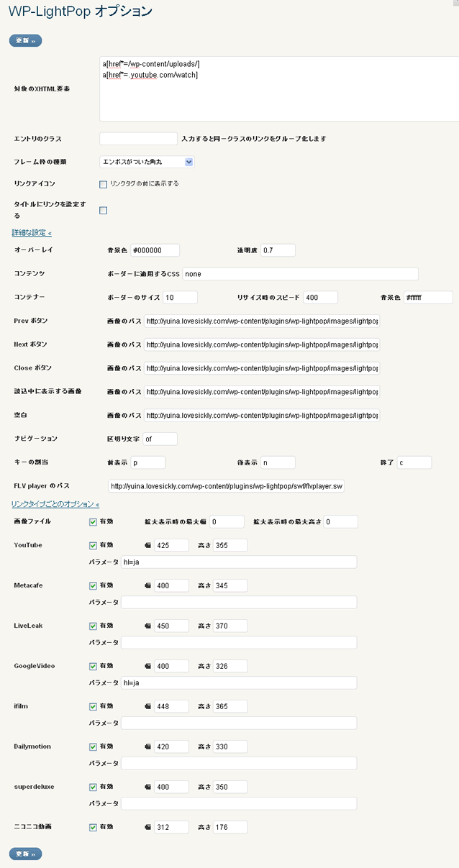
Task: Collapse the リンクタイプごとのオプション « link
Action: tap(55, 505)
